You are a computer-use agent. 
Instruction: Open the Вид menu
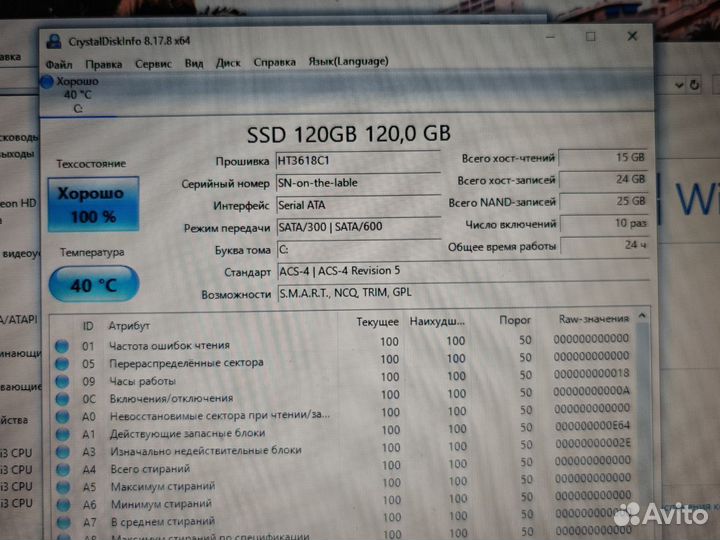(x=194, y=63)
